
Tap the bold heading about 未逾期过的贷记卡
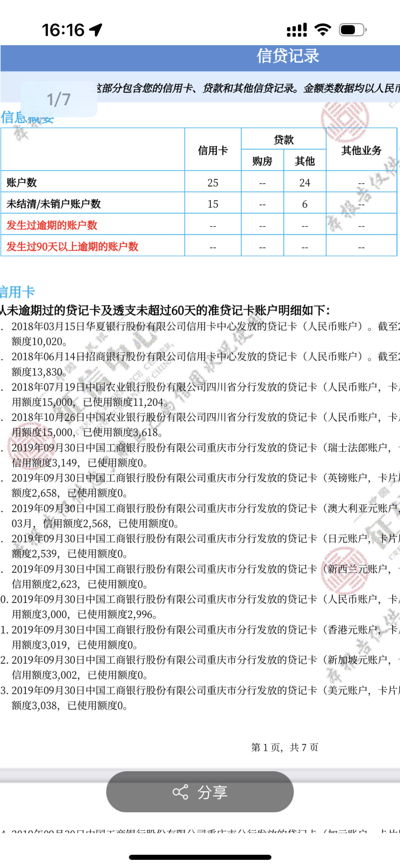(165, 310)
